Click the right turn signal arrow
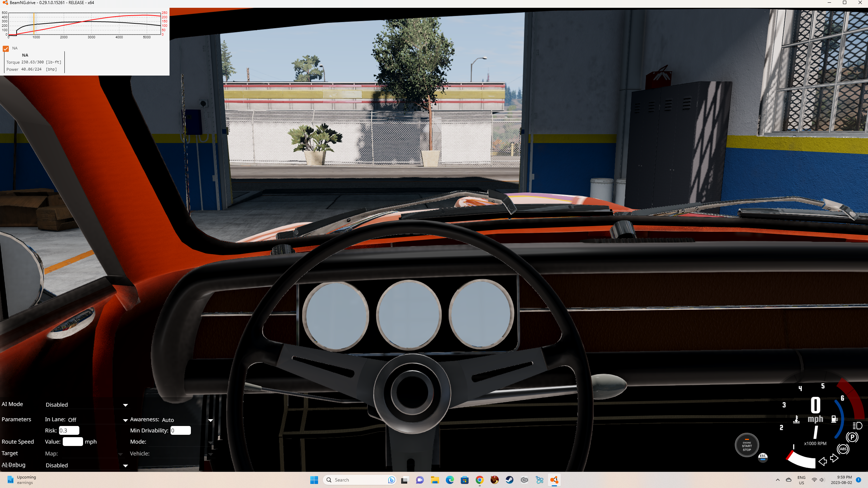The height and width of the screenshot is (488, 868). pos(834,459)
